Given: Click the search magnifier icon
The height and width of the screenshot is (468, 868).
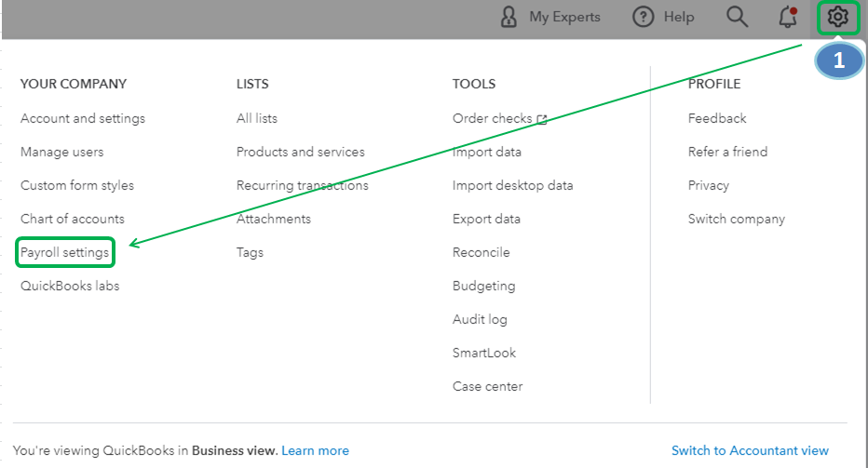Looking at the screenshot, I should tap(737, 17).
